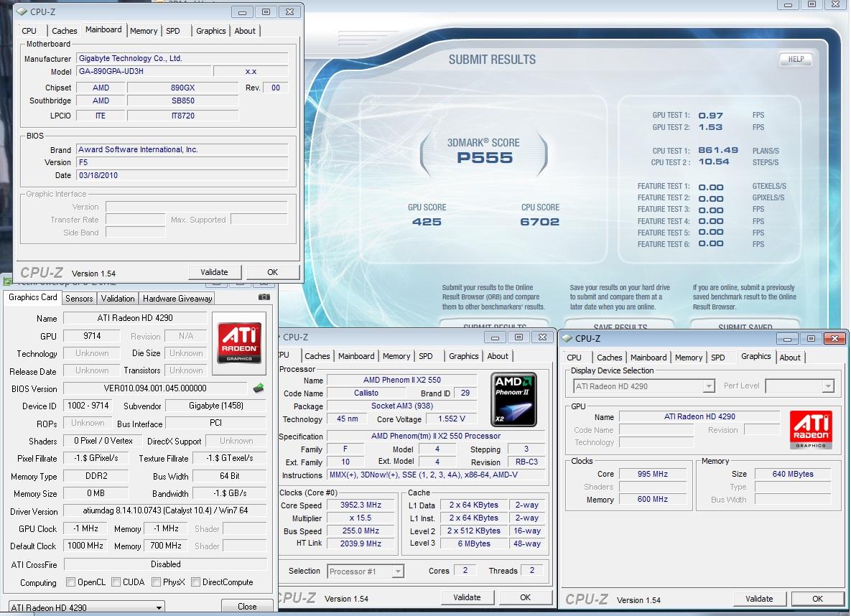Click Validate in the Graphics CPU-Z window
The height and width of the screenshot is (616, 851).
pyautogui.click(x=759, y=599)
